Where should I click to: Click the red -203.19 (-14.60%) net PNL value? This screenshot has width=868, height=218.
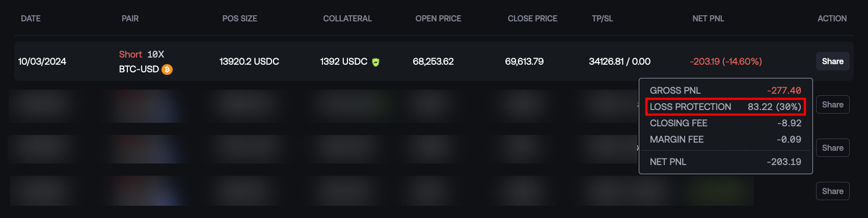pyautogui.click(x=726, y=61)
